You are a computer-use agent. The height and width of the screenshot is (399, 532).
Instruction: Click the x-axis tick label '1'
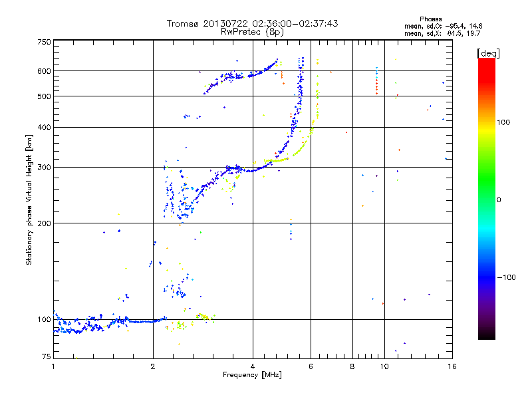(x=53, y=366)
